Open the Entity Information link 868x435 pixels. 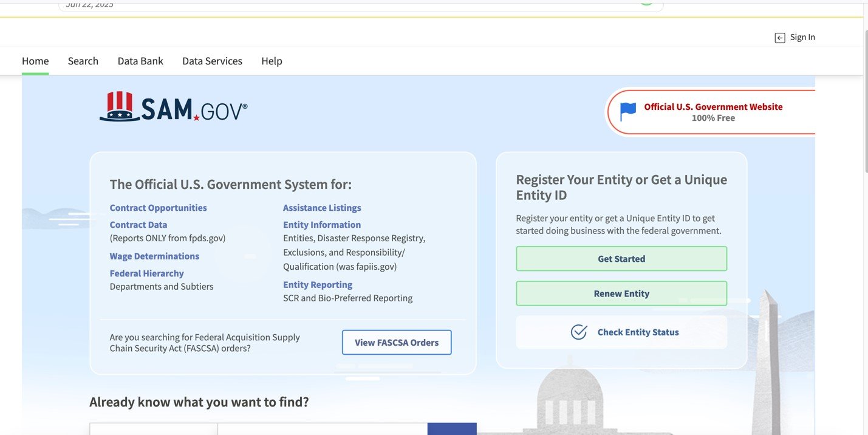[x=322, y=225]
